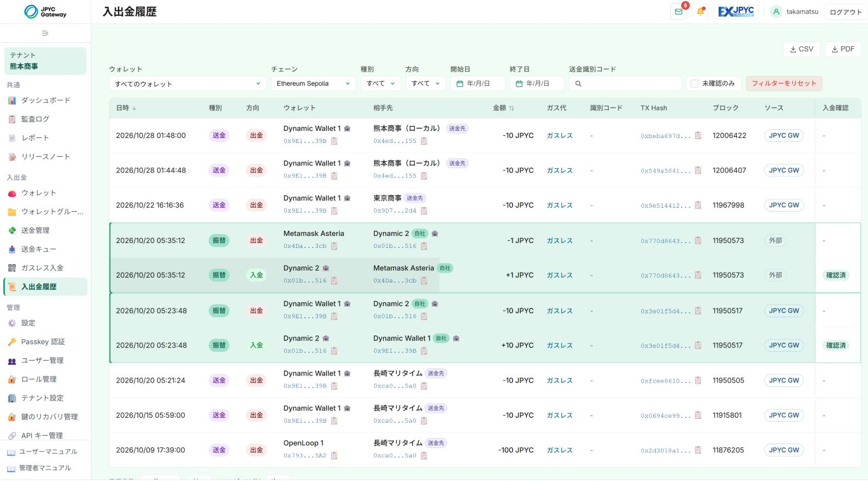This screenshot has width=868, height=481.
Task: Expand the 方向 filter dropdown
Action: 426,84
